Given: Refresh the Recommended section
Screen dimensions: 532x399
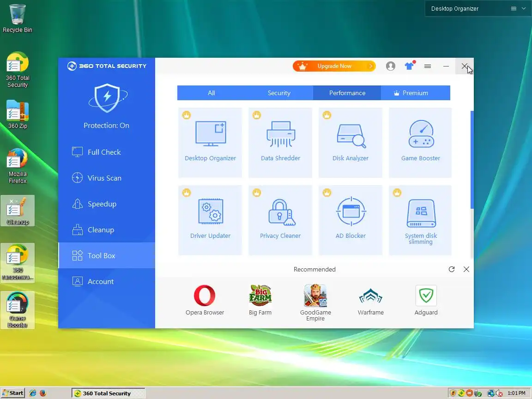Looking at the screenshot, I should coord(452,269).
